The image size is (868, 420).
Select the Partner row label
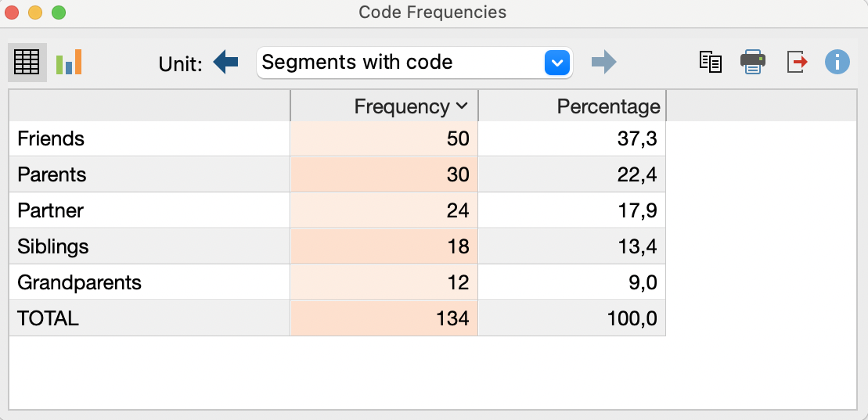50,210
